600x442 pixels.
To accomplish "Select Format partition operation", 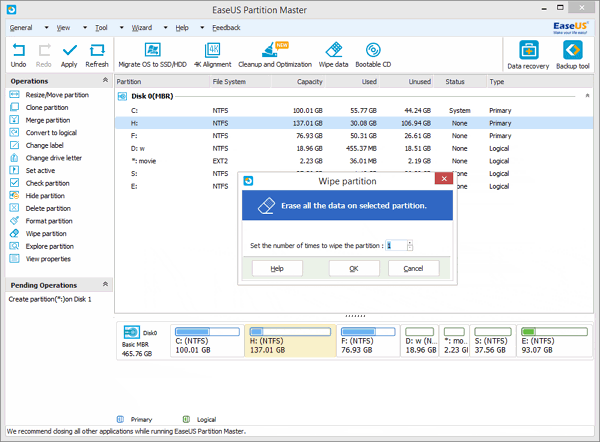I will 49,221.
